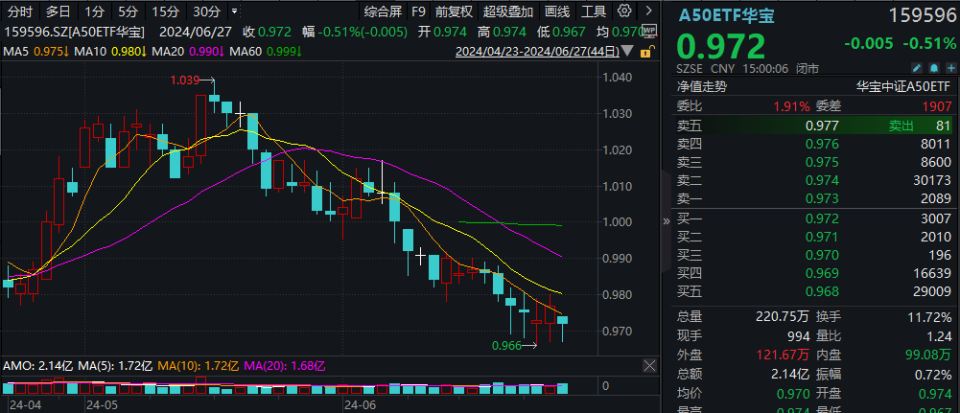
Task: Click the MA60 0.999 indicator label
Action: [266, 51]
